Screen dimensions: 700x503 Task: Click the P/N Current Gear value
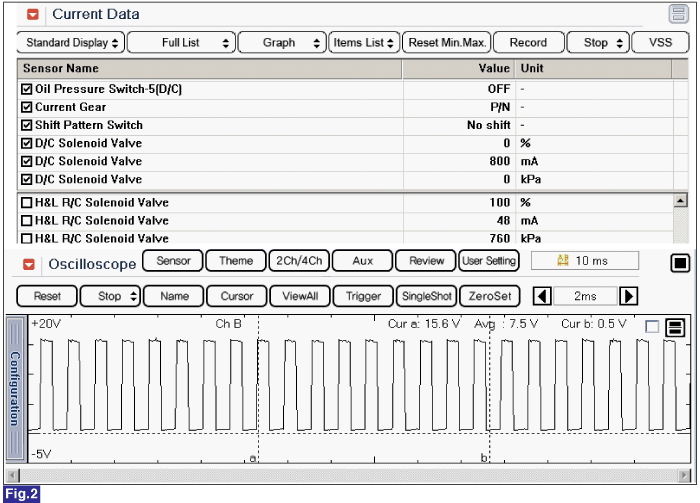(500, 107)
